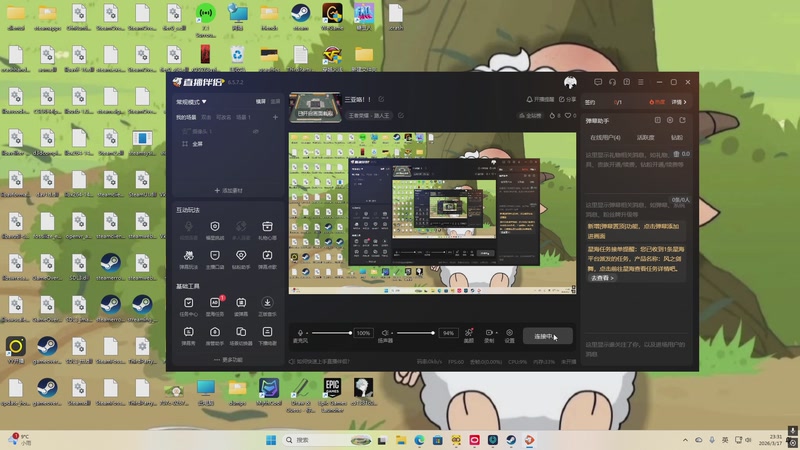Open the 星海任务 icon with red badge

[215, 307]
